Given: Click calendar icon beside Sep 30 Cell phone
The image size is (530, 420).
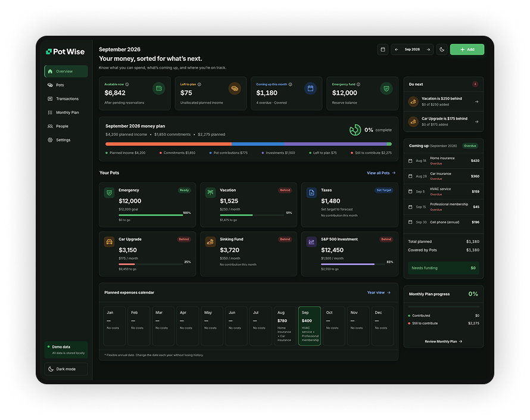Looking at the screenshot, I should [x=410, y=222].
